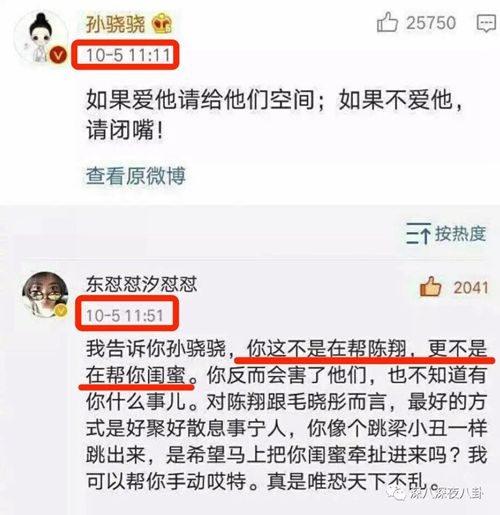Image resolution: width=500 pixels, height=515 pixels.
Task: Click the yellow verified badge on commenter avatar
Action: [x=61, y=311]
